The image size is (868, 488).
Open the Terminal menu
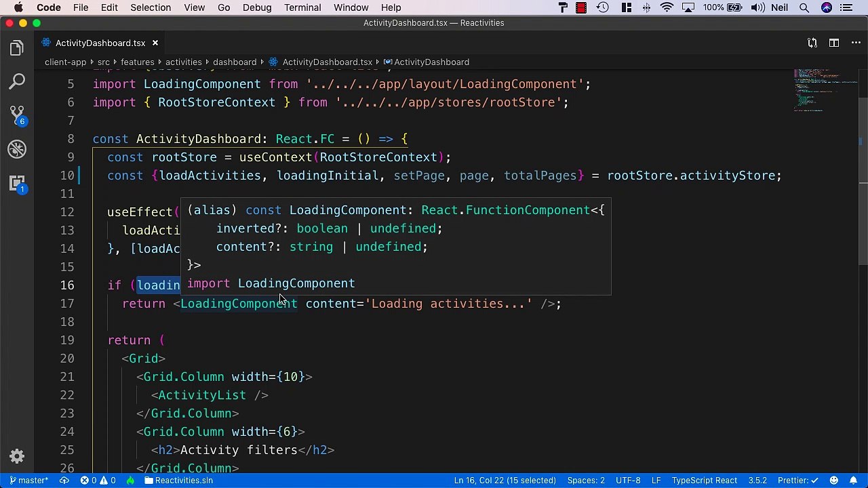302,7
